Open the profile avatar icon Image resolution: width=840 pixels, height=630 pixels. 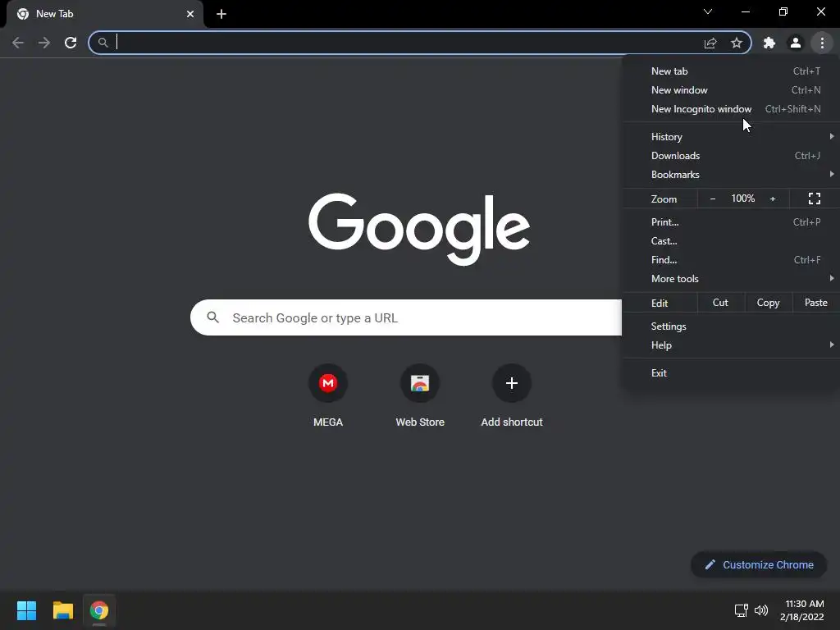click(796, 43)
